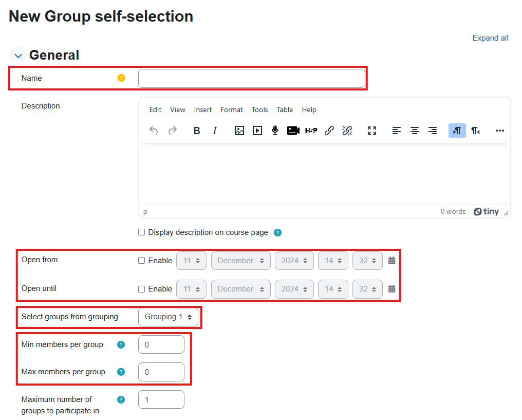
Task: Show help for Min members per group
Action: click(x=121, y=344)
